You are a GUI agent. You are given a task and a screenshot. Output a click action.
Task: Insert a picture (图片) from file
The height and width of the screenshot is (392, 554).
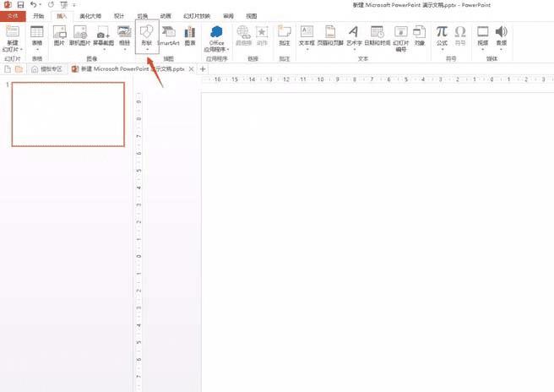coord(59,35)
